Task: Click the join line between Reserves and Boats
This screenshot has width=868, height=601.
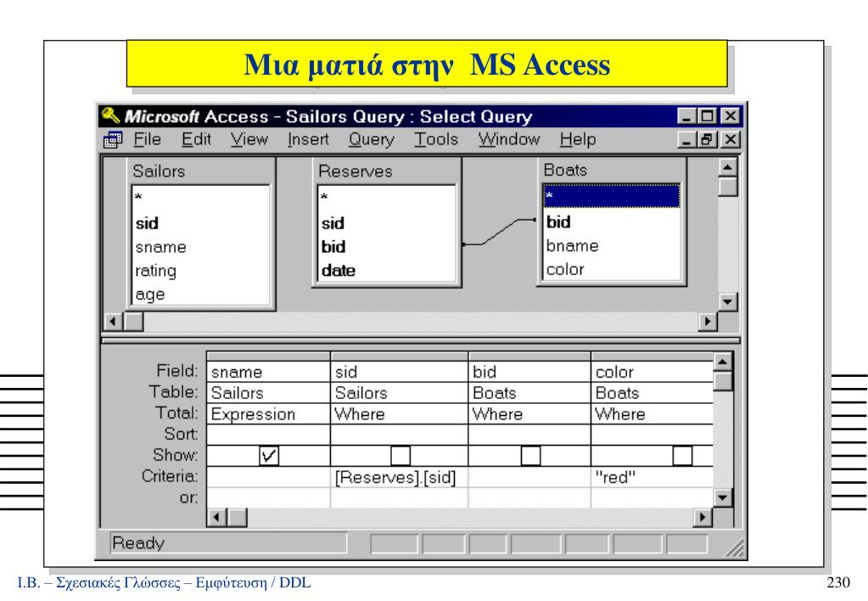Action: point(499,232)
